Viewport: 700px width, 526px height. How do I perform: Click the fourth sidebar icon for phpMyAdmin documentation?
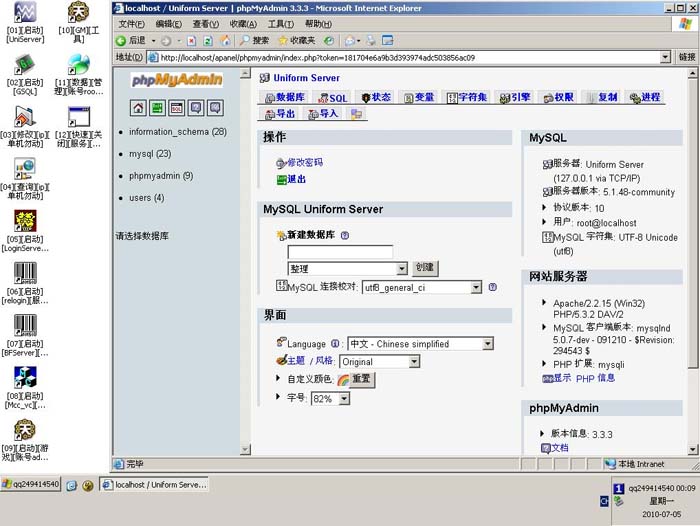click(x=196, y=108)
